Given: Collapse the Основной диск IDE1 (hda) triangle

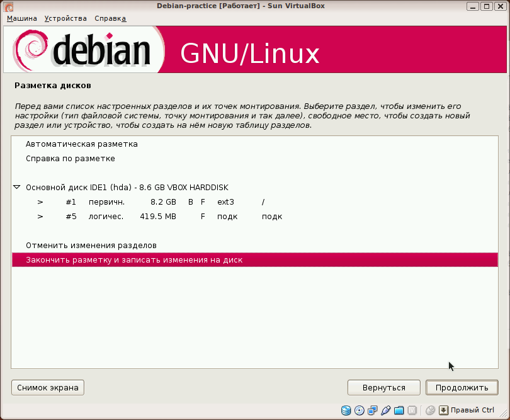Looking at the screenshot, I should [x=17, y=188].
